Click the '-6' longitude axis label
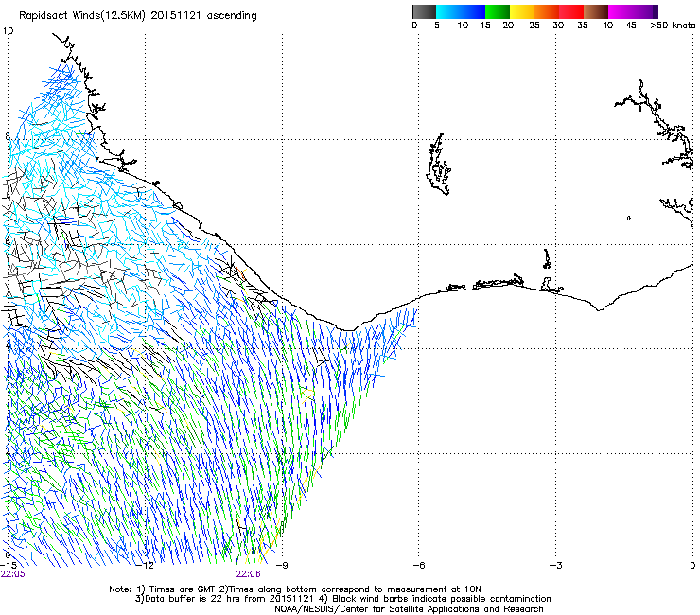 point(418,565)
